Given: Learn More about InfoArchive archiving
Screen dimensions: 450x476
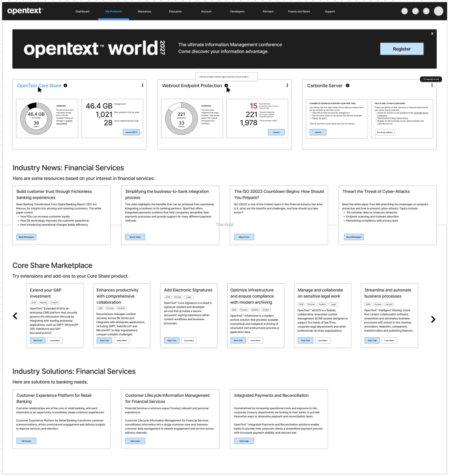Looking at the screenshot, I should [255, 340].
